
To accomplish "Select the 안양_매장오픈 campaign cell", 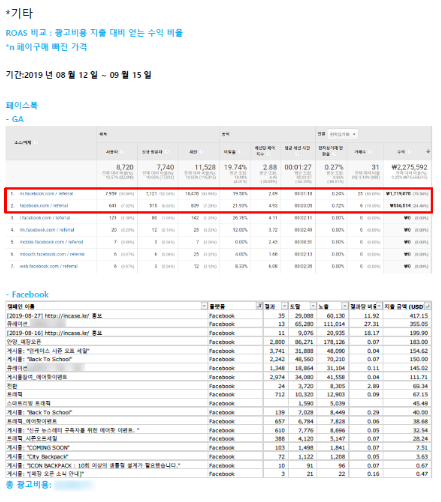I will [107, 342].
